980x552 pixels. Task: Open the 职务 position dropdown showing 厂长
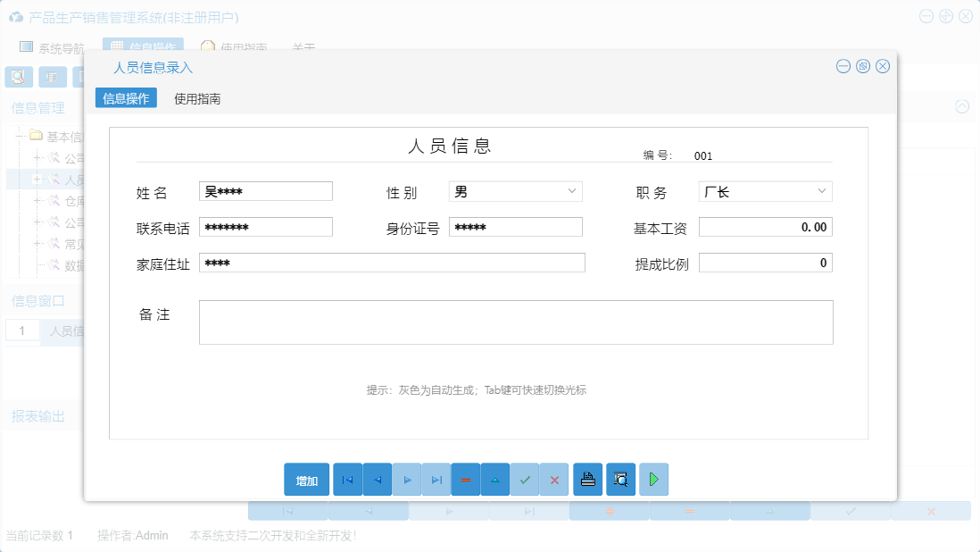pyautogui.click(x=822, y=191)
